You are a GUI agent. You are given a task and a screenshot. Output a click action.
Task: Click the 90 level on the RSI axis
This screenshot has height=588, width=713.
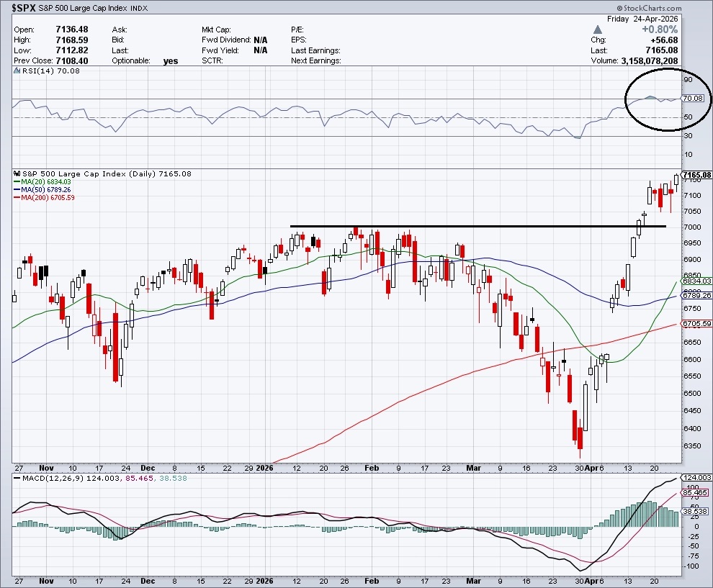pos(689,80)
